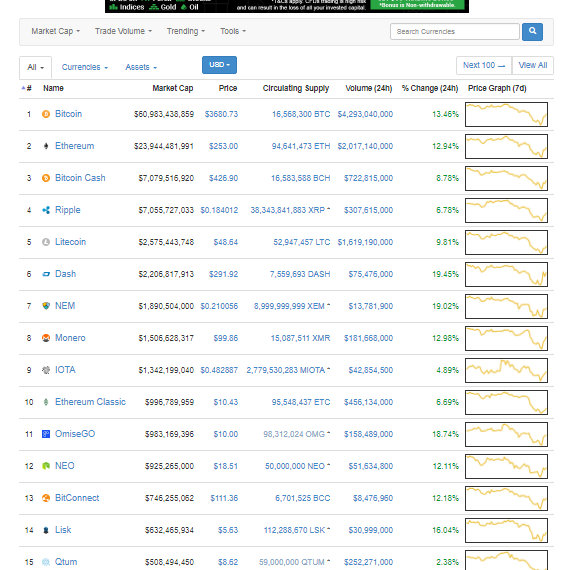Click Bitcoin volume $4,293,040,000

[x=365, y=114]
